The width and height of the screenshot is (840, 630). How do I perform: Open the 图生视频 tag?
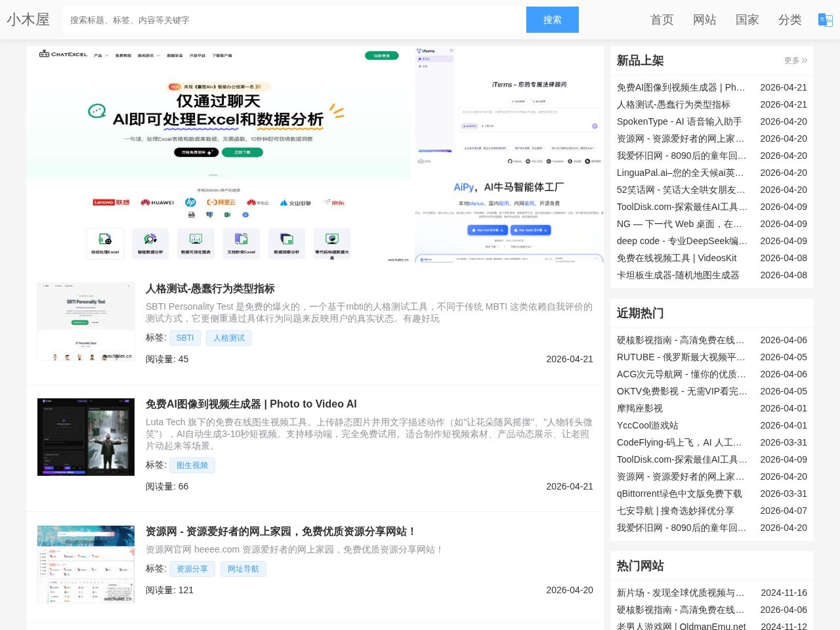[x=192, y=465]
